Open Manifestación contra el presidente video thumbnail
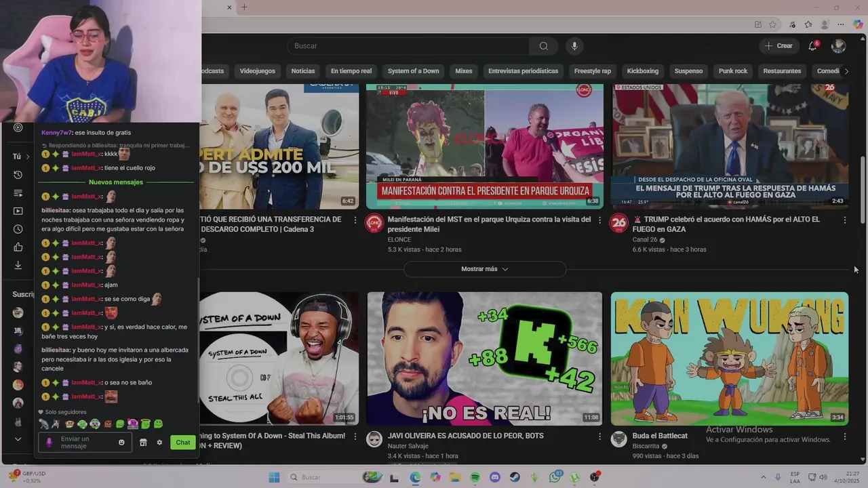The image size is (868, 488). tap(485, 146)
